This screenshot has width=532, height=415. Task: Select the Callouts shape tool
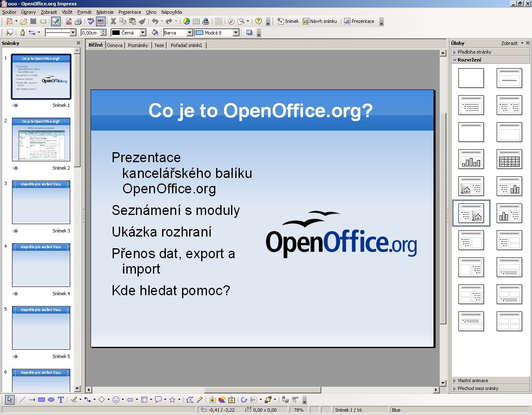(158, 400)
